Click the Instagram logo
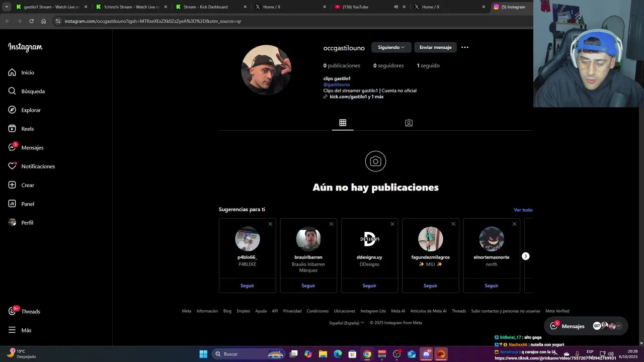644x362 pixels. click(x=25, y=47)
